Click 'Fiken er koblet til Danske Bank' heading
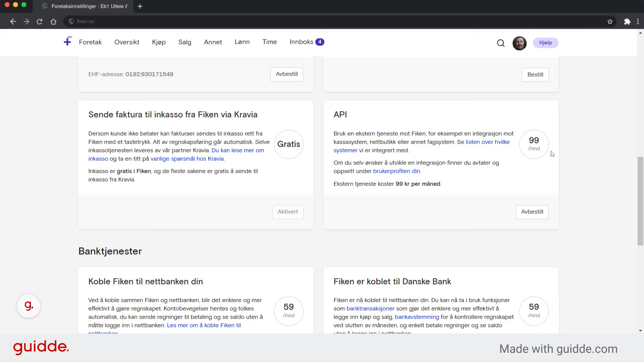Viewport: 644px width, 362px height. coord(392,282)
